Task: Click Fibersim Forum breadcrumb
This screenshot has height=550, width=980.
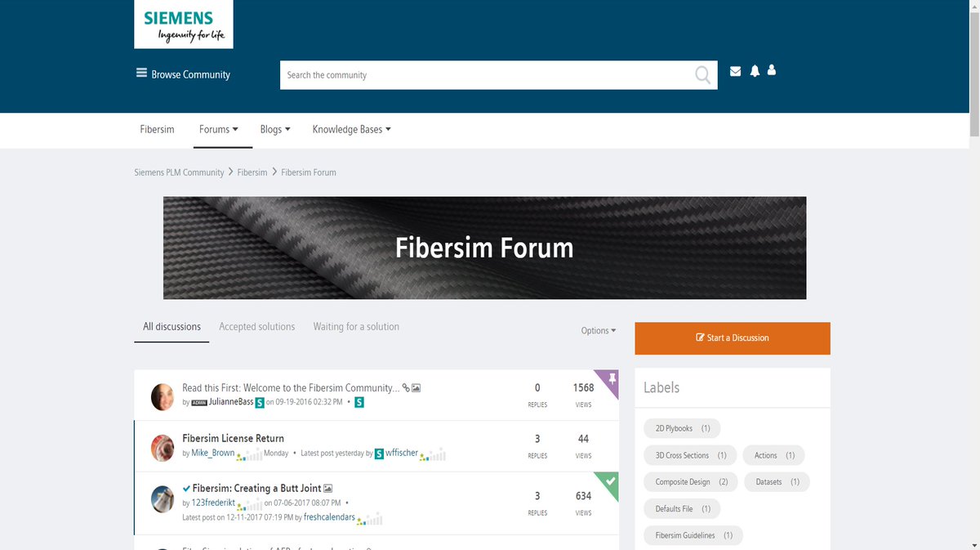Action: pyautogui.click(x=309, y=172)
